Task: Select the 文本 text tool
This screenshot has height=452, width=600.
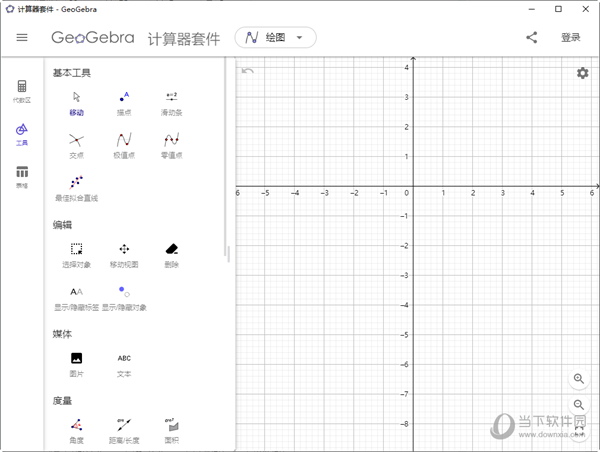Action: click(124, 365)
